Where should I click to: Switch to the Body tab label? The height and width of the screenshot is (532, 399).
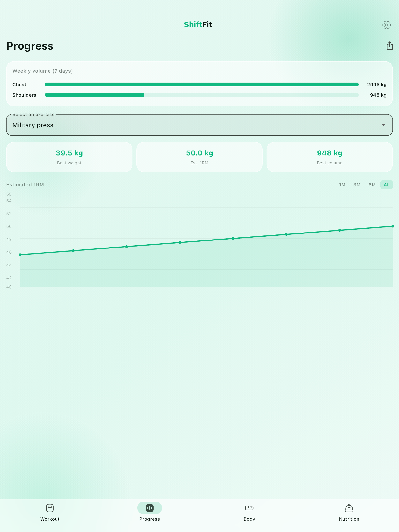coord(249,519)
